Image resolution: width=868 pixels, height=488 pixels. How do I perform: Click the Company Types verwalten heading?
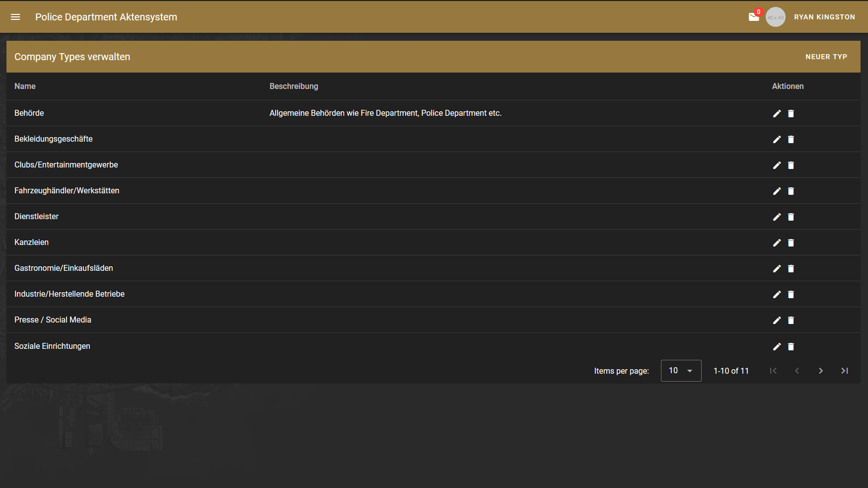(x=72, y=57)
